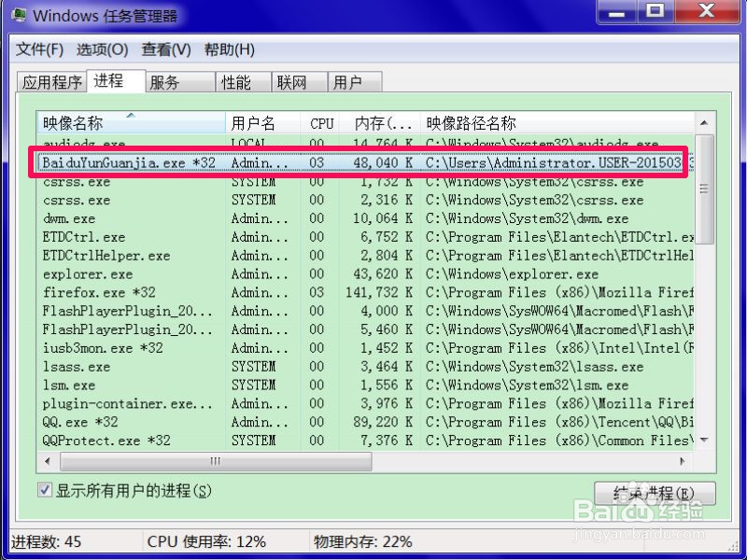Switch to the 进程 tab

(116, 80)
